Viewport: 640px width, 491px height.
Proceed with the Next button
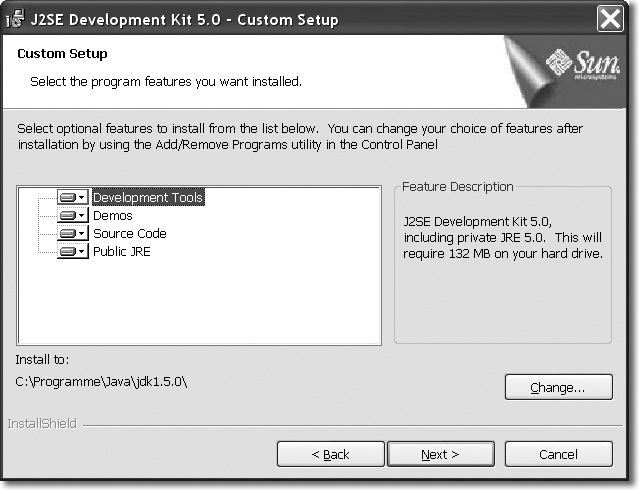pos(440,454)
